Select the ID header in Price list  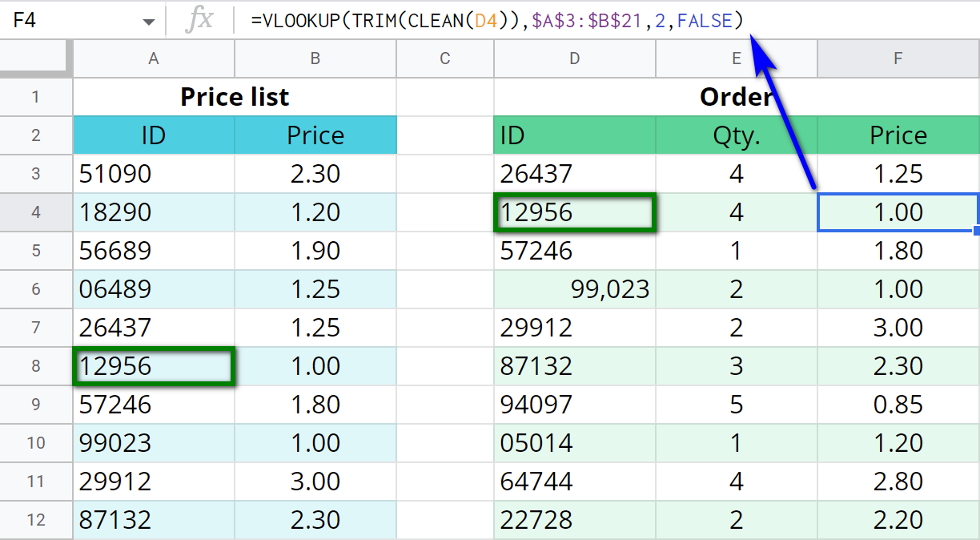click(x=153, y=135)
